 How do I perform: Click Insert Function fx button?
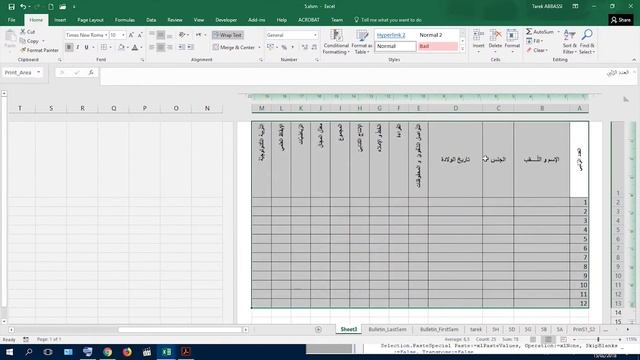tap(91, 72)
